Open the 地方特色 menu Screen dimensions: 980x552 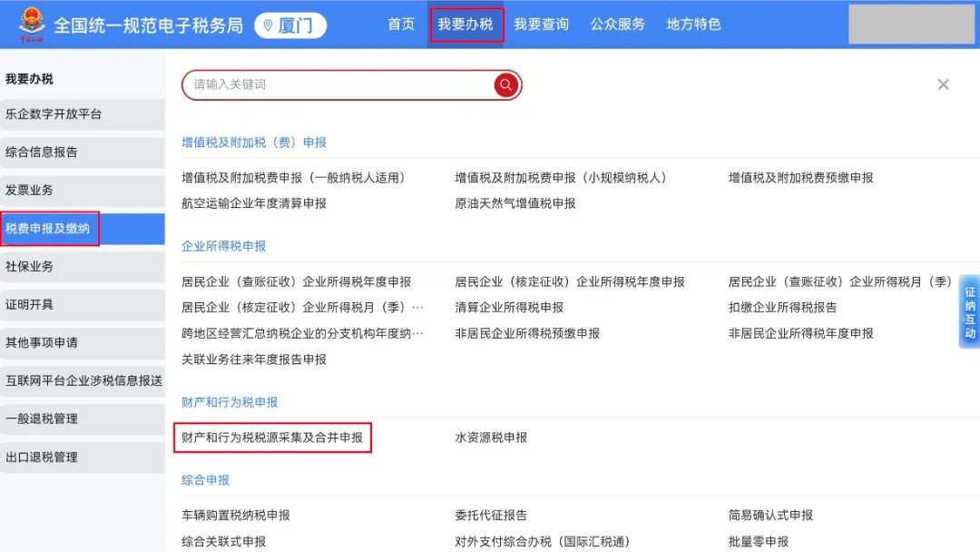[x=694, y=25]
